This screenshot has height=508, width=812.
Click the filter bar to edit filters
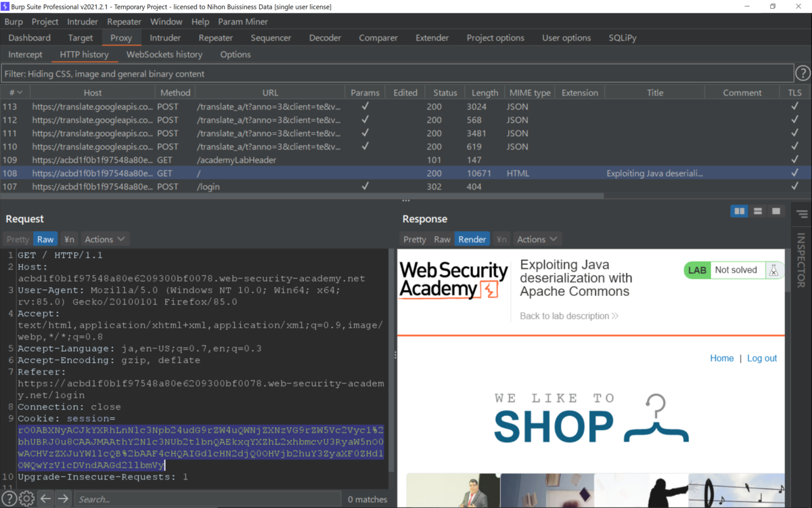pyautogui.click(x=397, y=74)
